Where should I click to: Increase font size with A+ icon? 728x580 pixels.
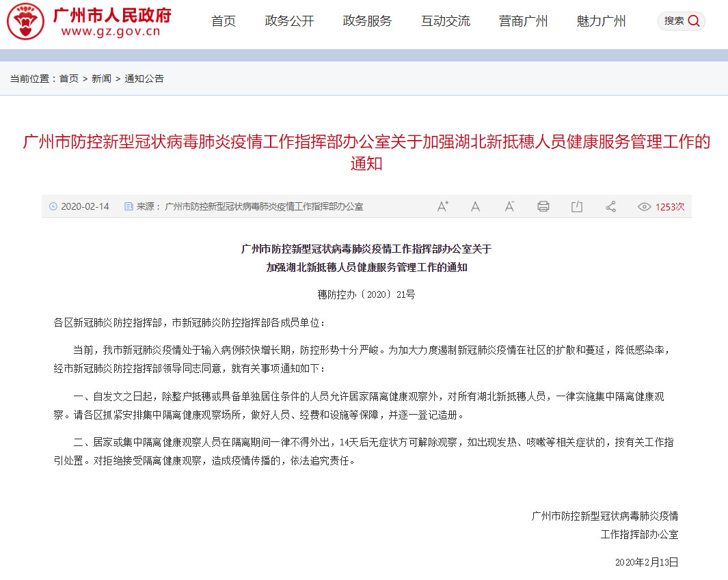(442, 206)
